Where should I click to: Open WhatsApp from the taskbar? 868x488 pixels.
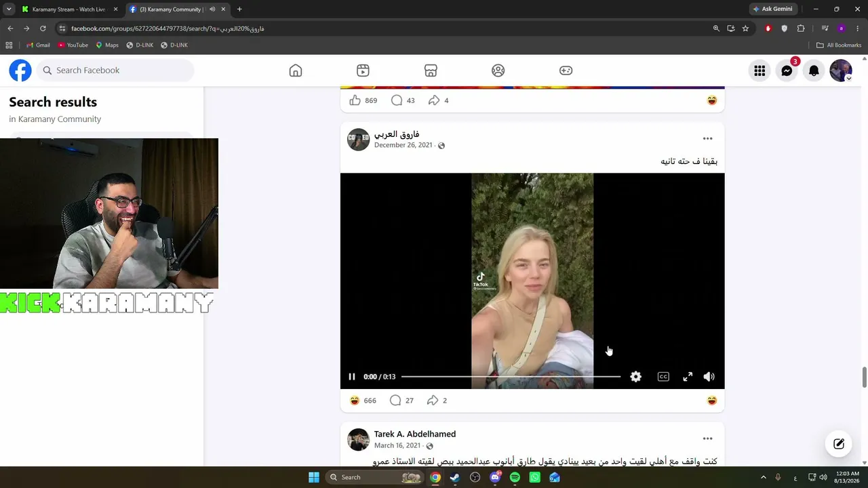535,477
